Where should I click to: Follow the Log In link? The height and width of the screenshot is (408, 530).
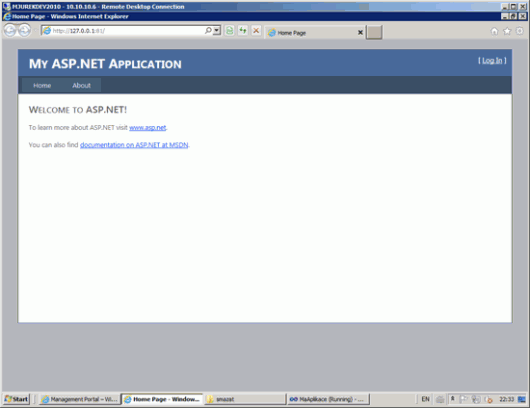pyautogui.click(x=492, y=61)
